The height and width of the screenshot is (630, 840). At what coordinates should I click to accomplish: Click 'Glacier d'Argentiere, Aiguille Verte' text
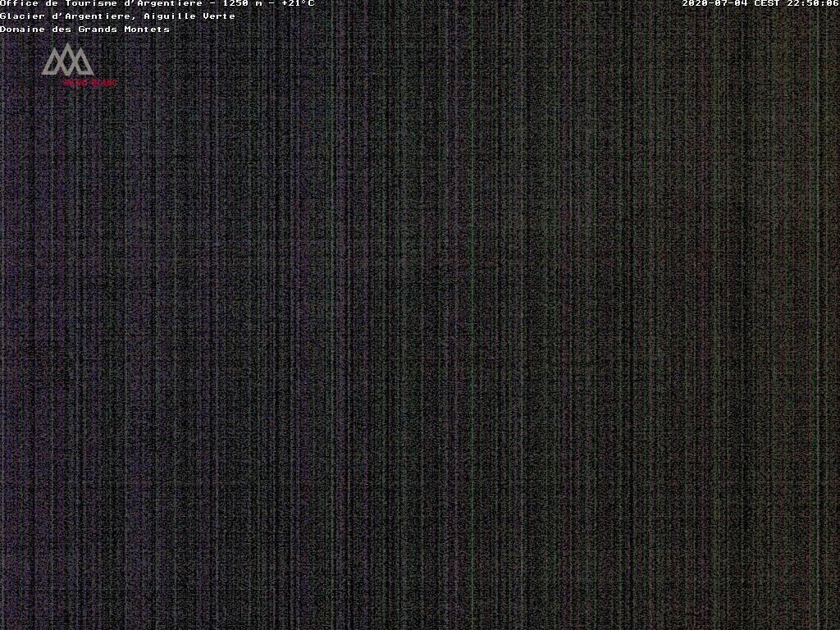click(118, 16)
